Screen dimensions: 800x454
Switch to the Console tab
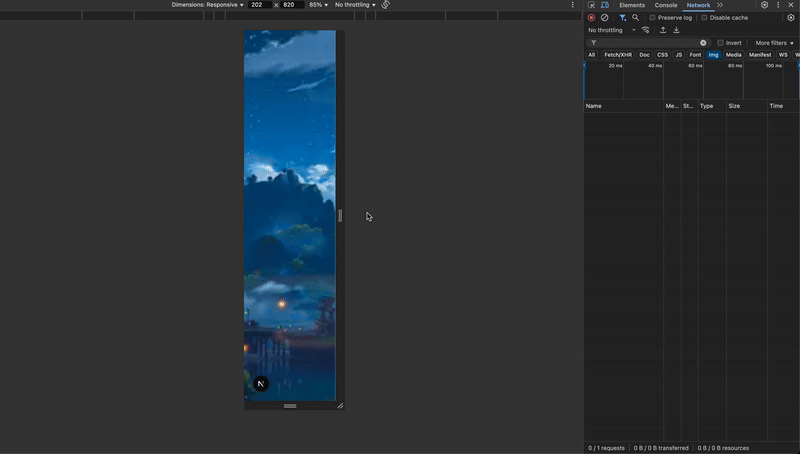[665, 5]
